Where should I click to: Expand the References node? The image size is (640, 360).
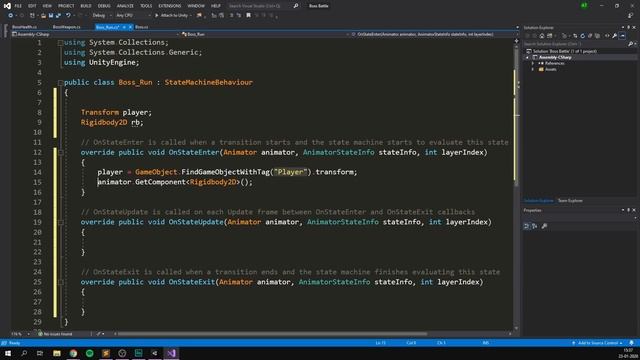coord(533,63)
